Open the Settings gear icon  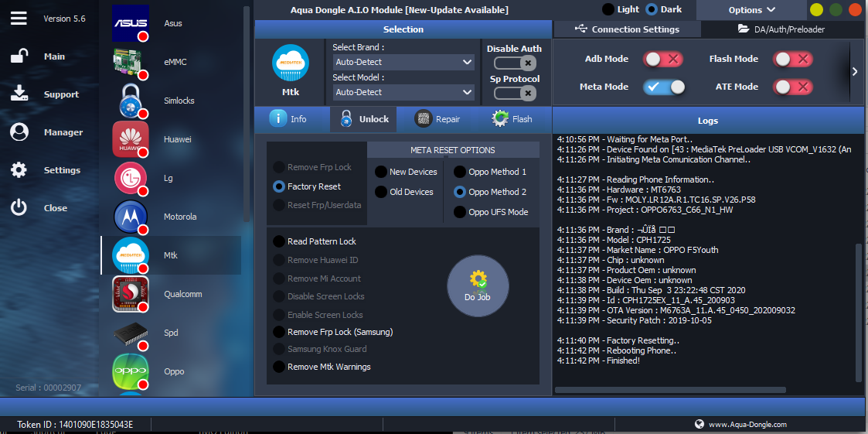pyautogui.click(x=19, y=170)
